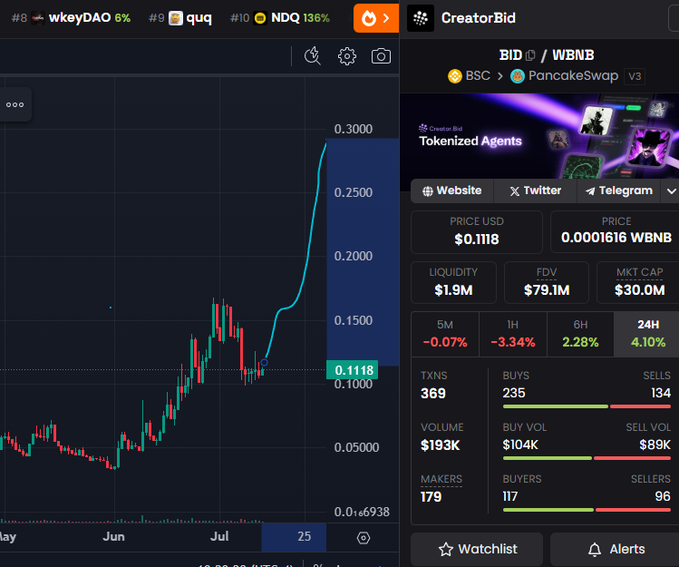Click the buys vs sells ratio bar
679x567 pixels.
(587, 407)
